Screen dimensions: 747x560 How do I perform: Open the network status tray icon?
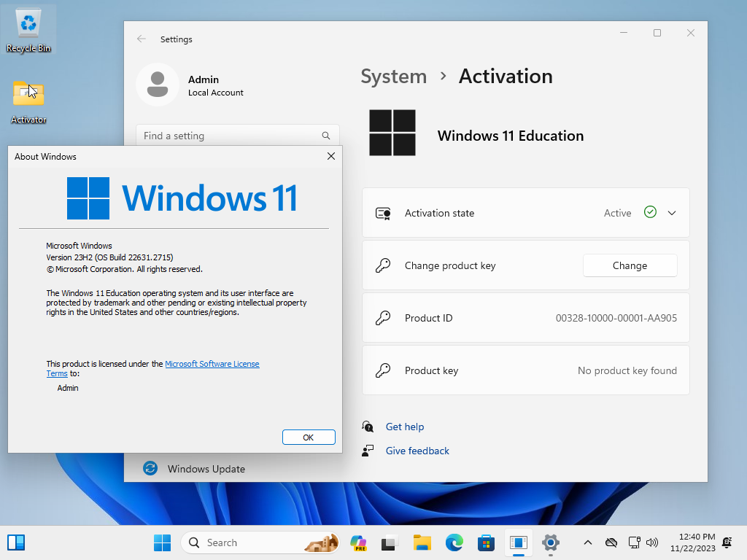tap(634, 542)
